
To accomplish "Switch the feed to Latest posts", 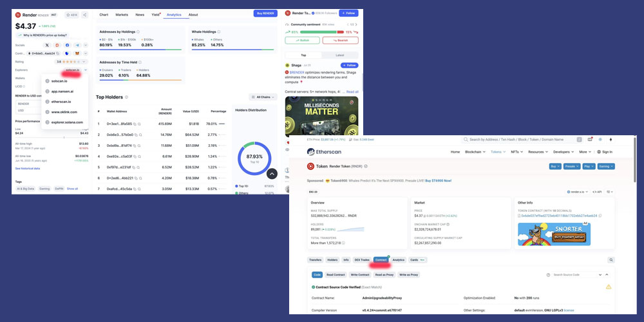I will (339, 55).
